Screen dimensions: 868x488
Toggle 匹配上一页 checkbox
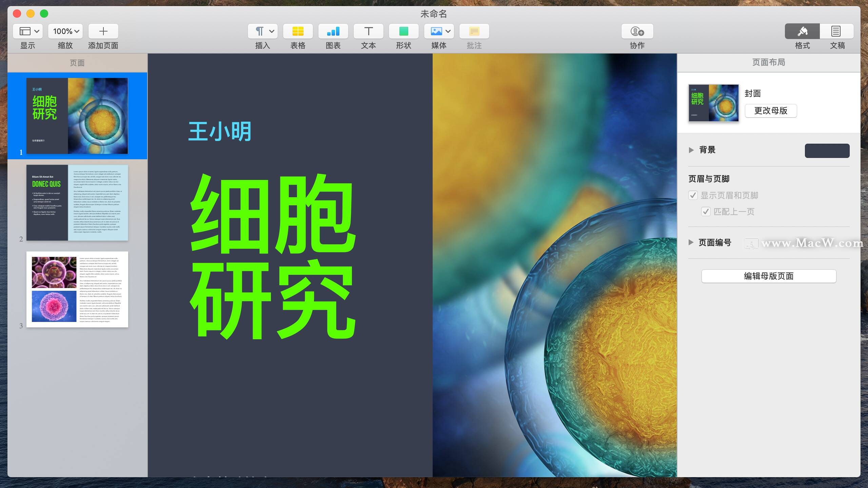706,211
